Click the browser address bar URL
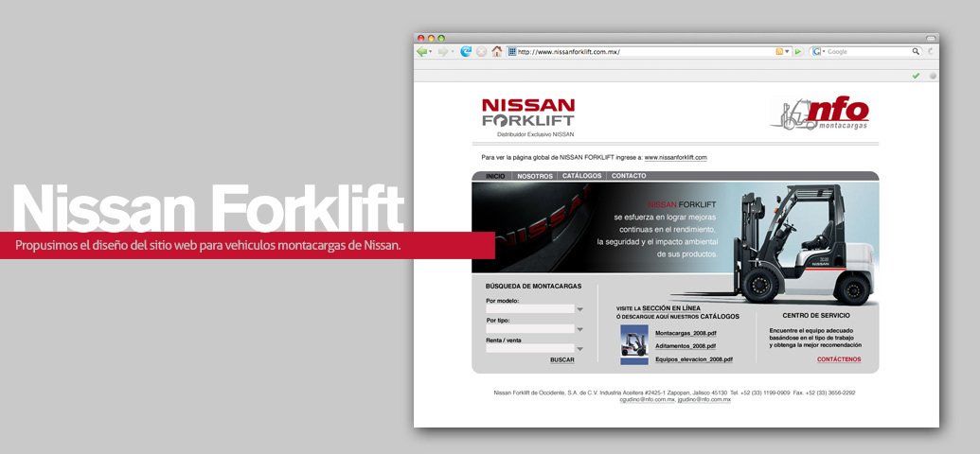 569,52
